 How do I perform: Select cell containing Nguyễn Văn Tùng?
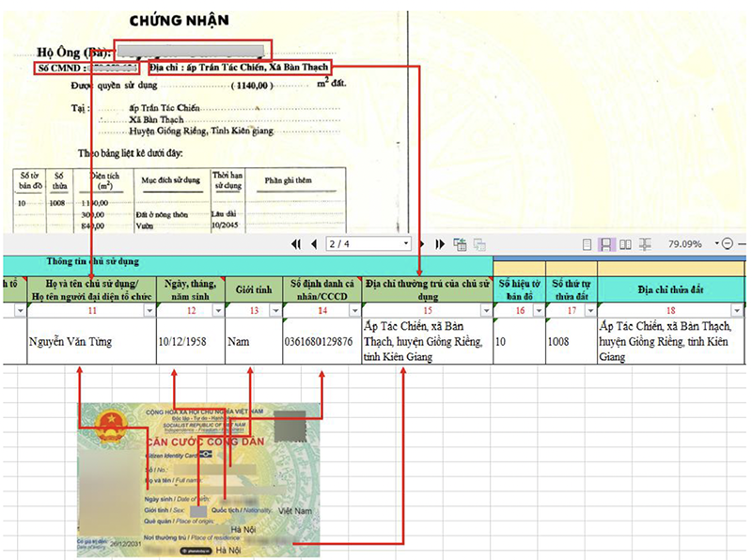pyautogui.click(x=89, y=341)
